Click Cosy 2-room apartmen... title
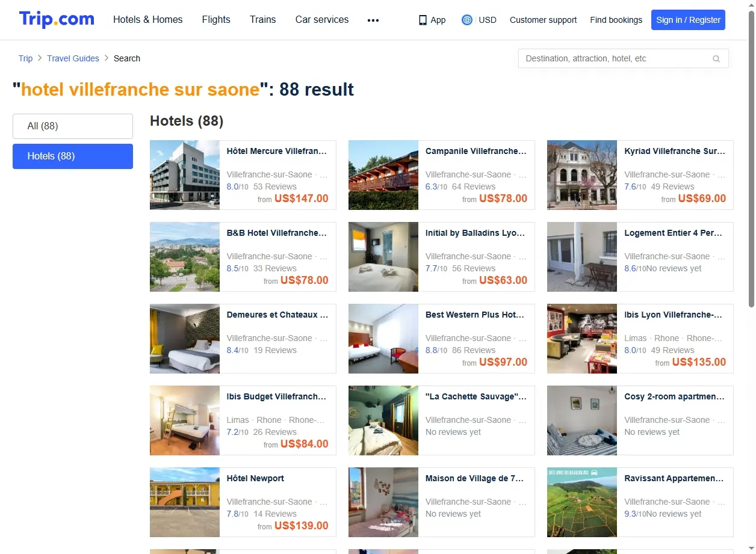The image size is (756, 554). coord(675,396)
